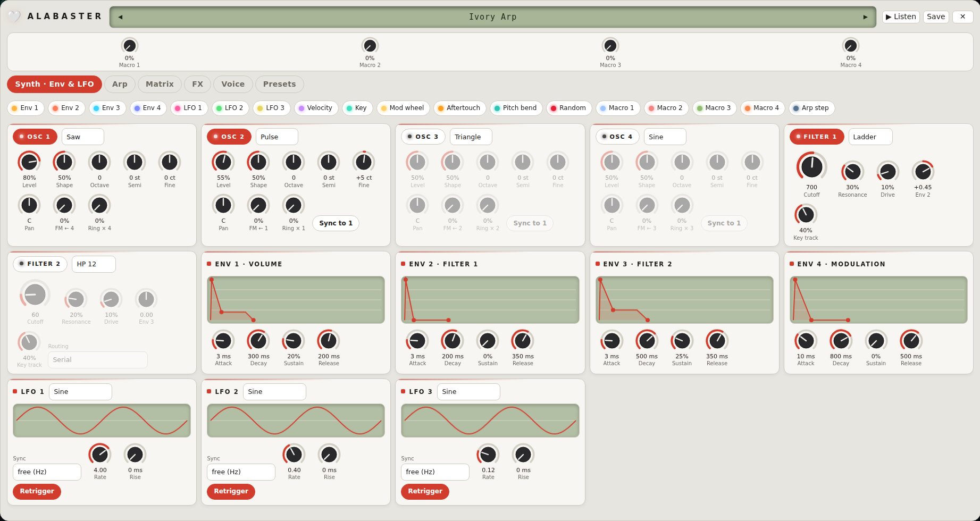Open the FX tab
The height and width of the screenshot is (521, 980).
[197, 84]
